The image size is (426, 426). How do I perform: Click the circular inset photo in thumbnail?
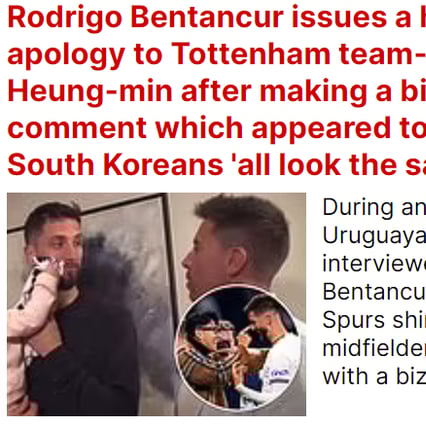(239, 347)
